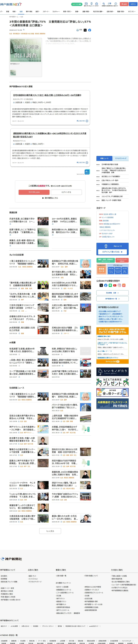Open the 法人コース plan box
The width and height of the screenshot is (138, 644).
(x=125, y=270)
